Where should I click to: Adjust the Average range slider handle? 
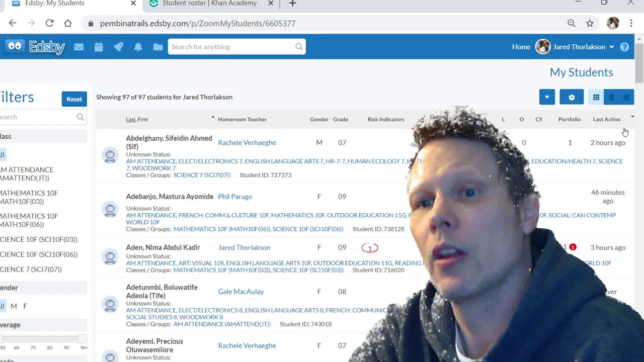point(82,339)
